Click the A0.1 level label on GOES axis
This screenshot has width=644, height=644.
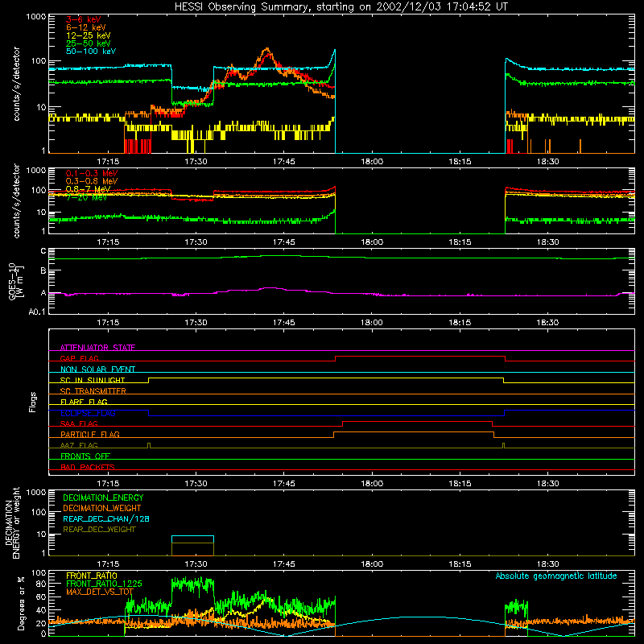point(37,312)
